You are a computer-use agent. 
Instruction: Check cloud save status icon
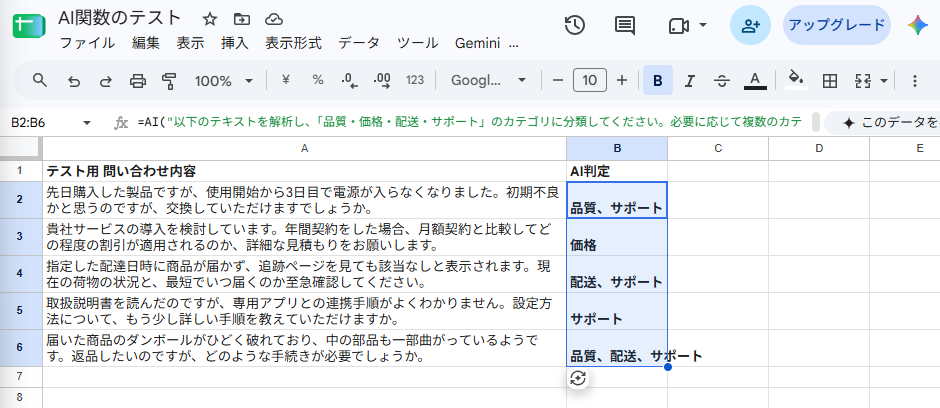[274, 19]
